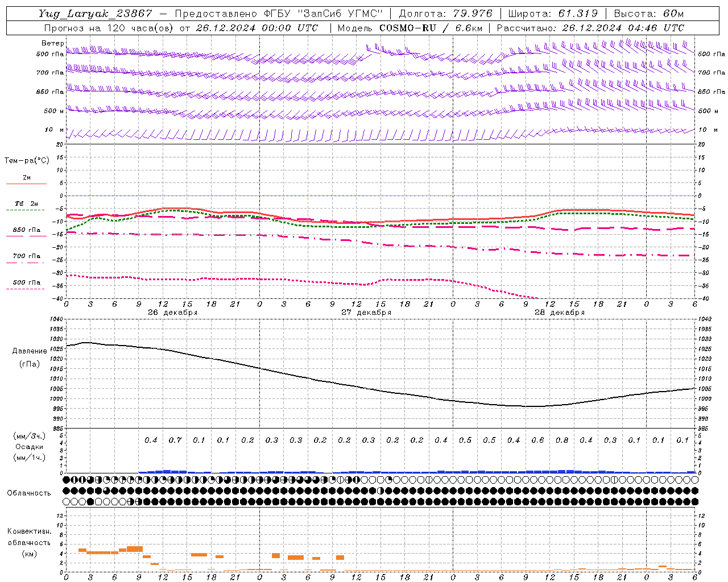Image resolution: width=728 pixels, height=582 pixels.
Task: Select the elevation text Высота: 60м
Action: pos(649,14)
